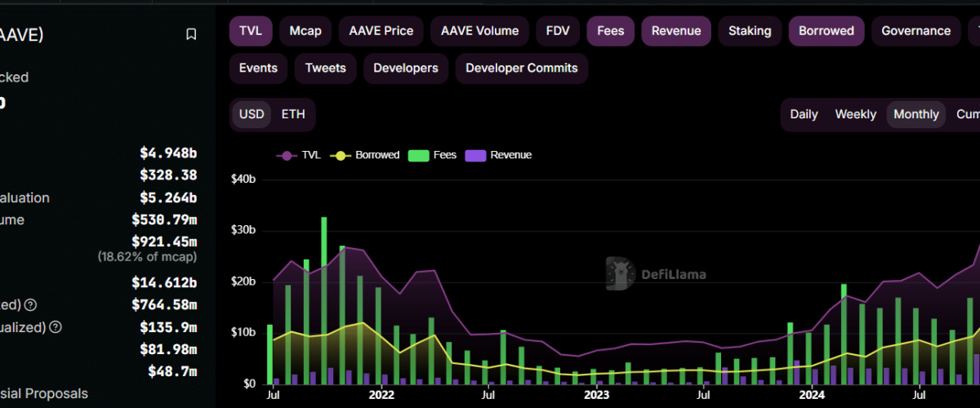The height and width of the screenshot is (408, 980).
Task: Show Governance data on chart
Action: click(915, 31)
